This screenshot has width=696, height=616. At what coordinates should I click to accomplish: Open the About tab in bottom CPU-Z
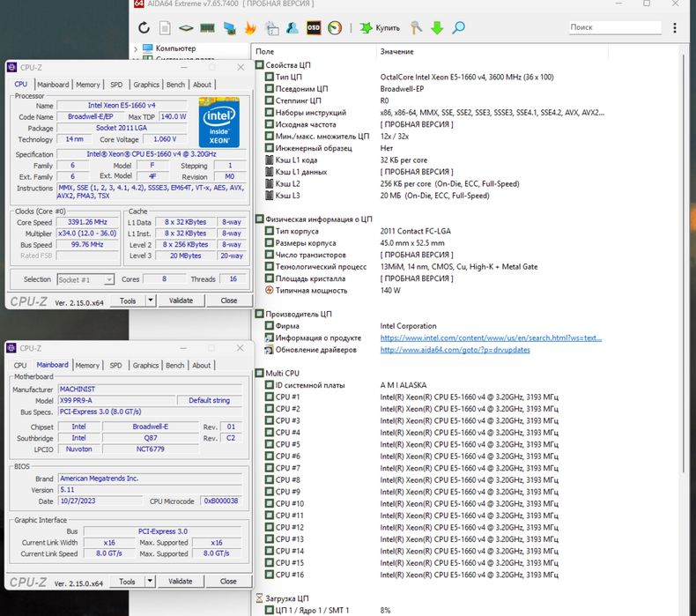[202, 365]
